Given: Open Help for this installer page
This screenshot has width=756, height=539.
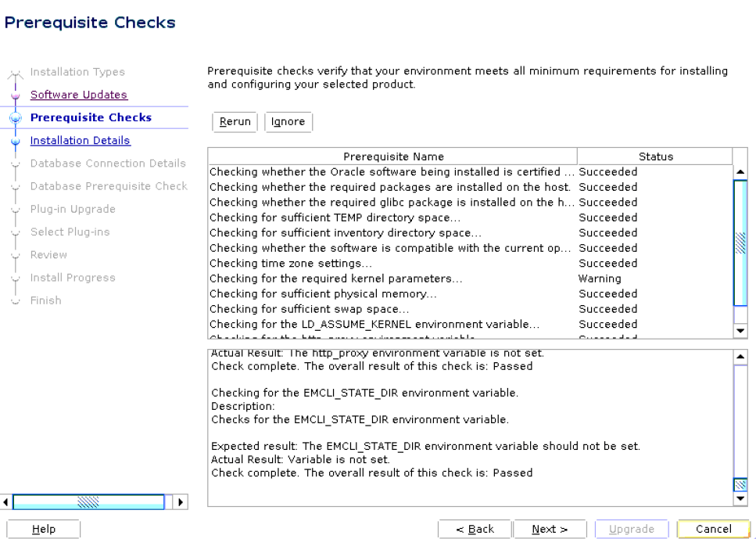Looking at the screenshot, I should point(43,530).
